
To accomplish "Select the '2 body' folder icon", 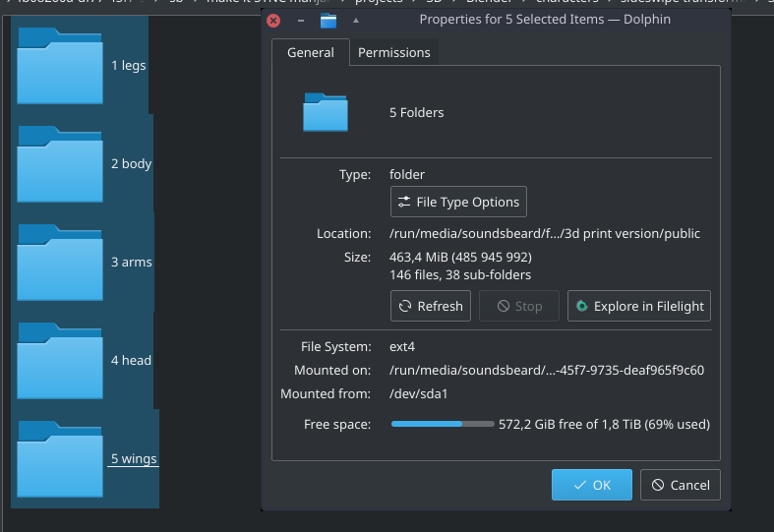I will (x=60, y=164).
